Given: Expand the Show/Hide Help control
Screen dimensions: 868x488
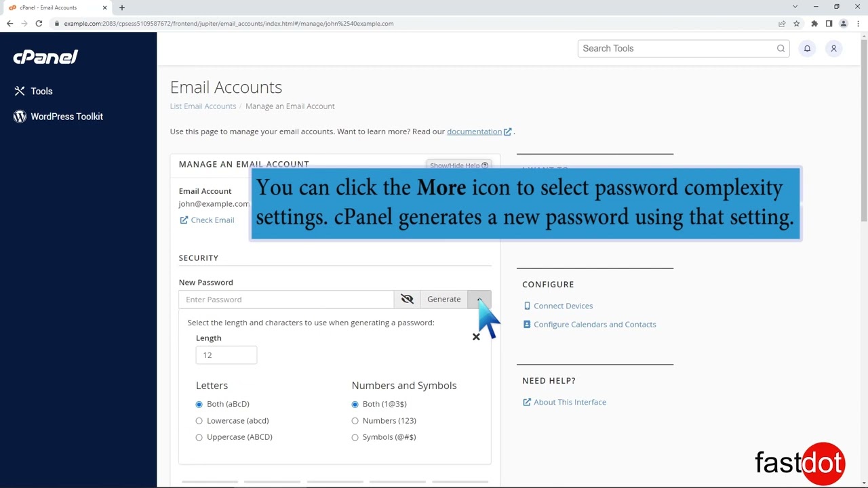Looking at the screenshot, I should (x=459, y=165).
